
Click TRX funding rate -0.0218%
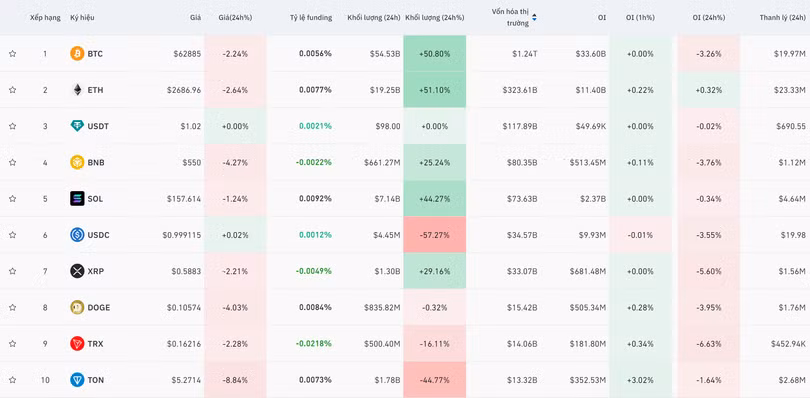coord(314,344)
